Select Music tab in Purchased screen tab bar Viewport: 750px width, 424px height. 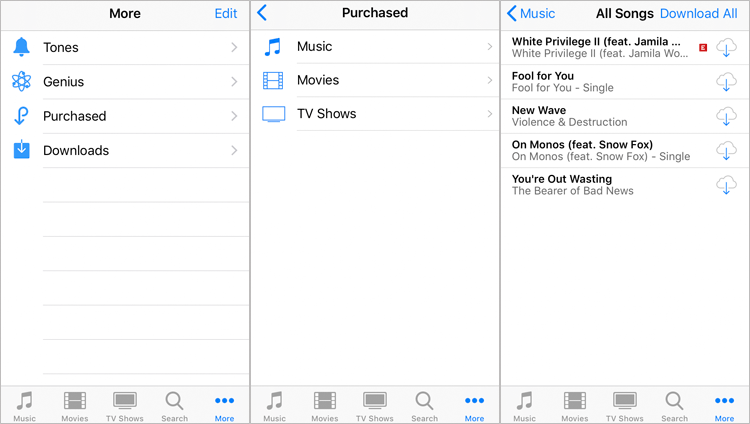coord(275,407)
